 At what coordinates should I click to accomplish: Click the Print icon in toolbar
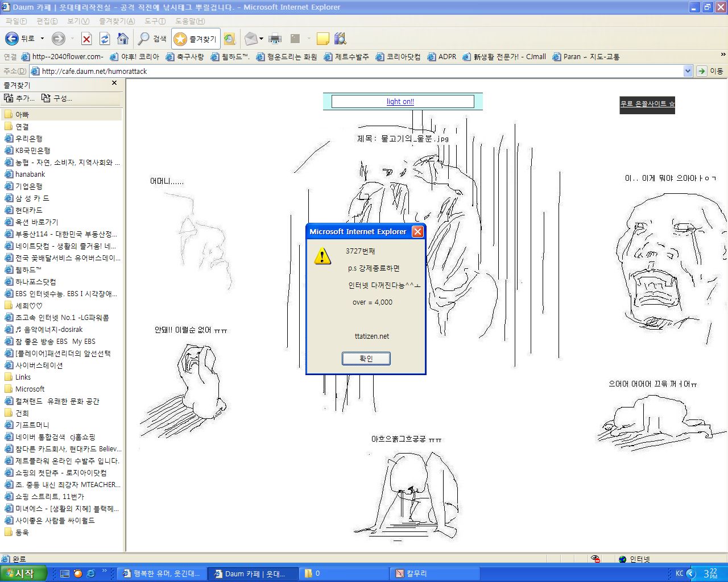pyautogui.click(x=275, y=39)
